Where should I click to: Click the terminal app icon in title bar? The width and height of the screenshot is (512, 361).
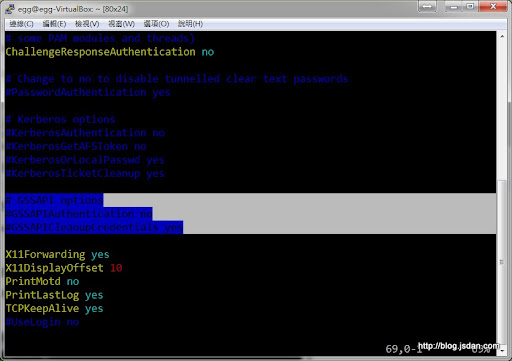(x=10, y=9)
